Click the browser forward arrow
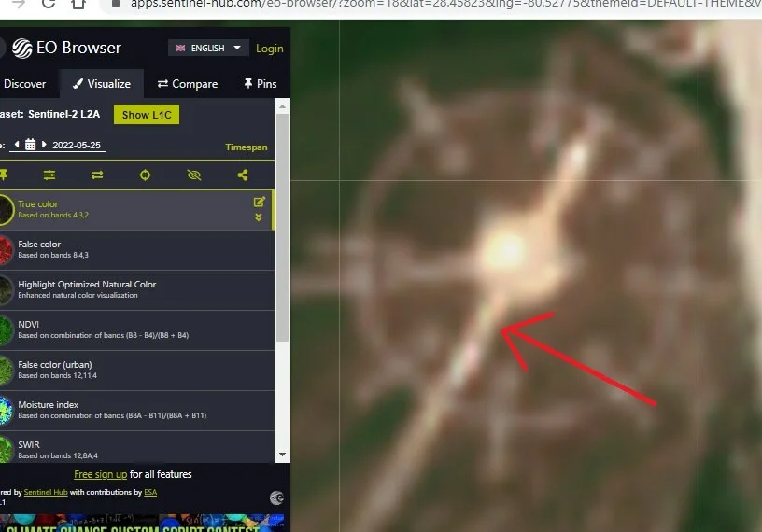 [x=19, y=4]
